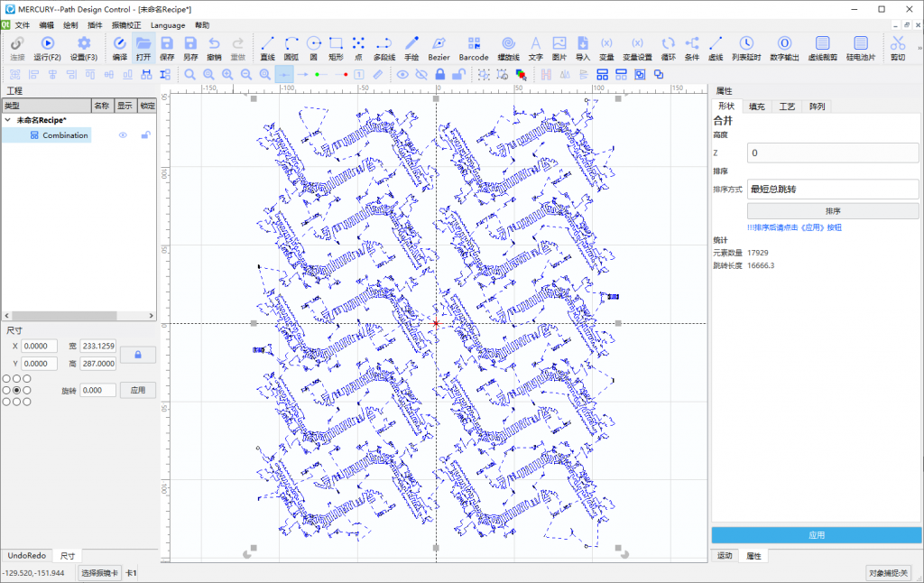This screenshot has width=924, height=583.
Task: Click the 变量 variable icon
Action: tap(606, 43)
